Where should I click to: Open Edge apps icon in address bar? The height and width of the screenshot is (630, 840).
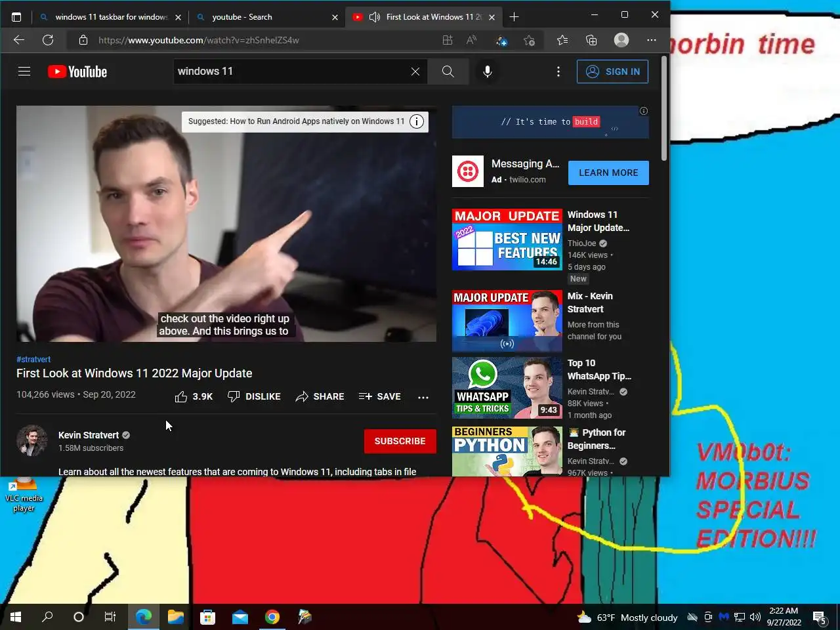point(448,40)
